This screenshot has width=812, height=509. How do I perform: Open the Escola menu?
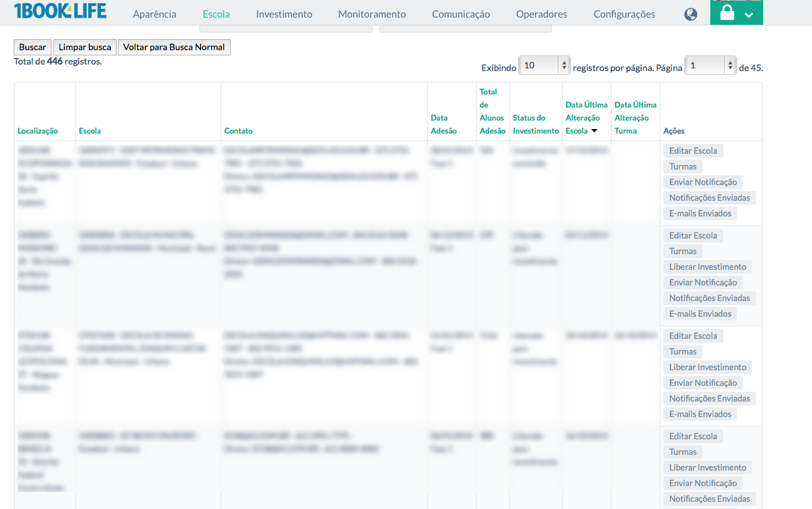click(216, 14)
